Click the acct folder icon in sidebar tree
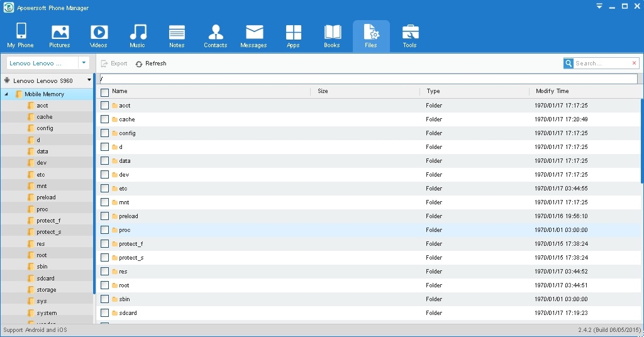Viewport: 644px width, 337px height. coord(31,106)
